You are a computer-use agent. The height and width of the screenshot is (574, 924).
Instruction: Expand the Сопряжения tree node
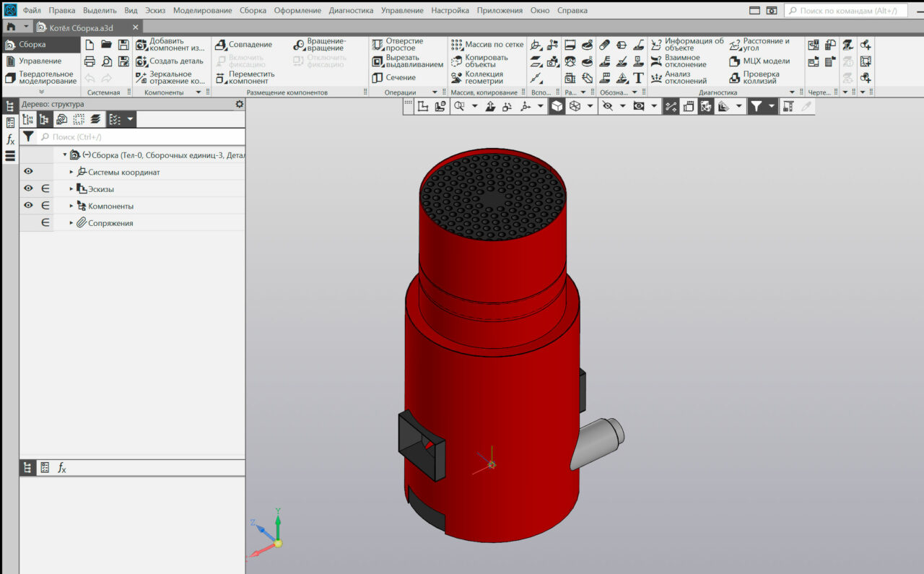pyautogui.click(x=71, y=223)
